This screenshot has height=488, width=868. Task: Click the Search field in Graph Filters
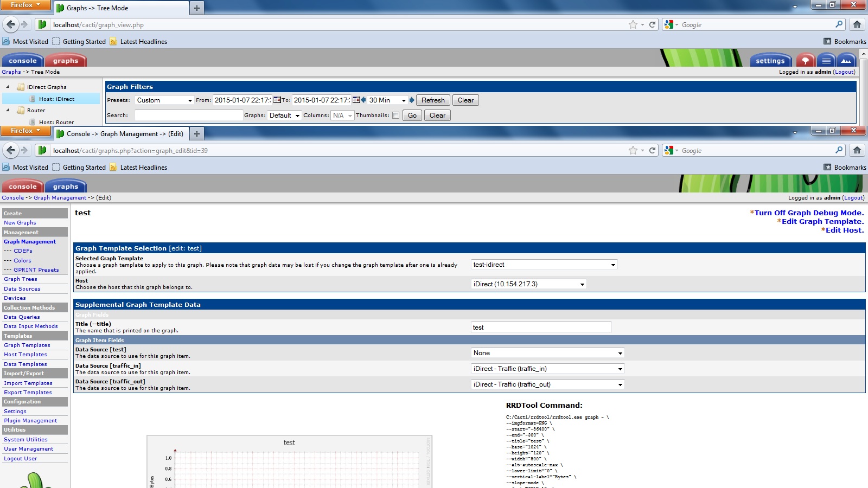coord(189,115)
